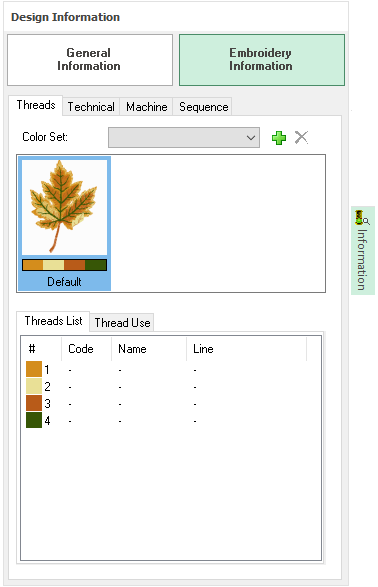Click the dark green swatch for thread 4

(x=34, y=420)
